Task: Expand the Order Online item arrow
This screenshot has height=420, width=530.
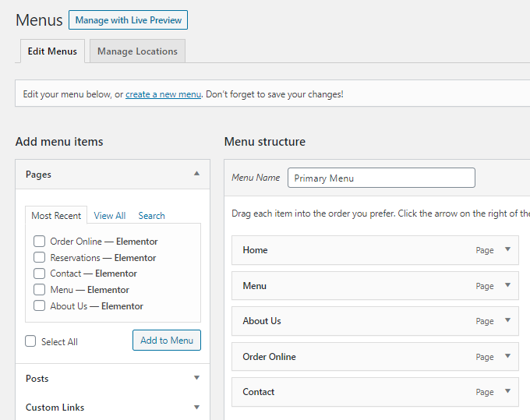Action: pyautogui.click(x=507, y=357)
